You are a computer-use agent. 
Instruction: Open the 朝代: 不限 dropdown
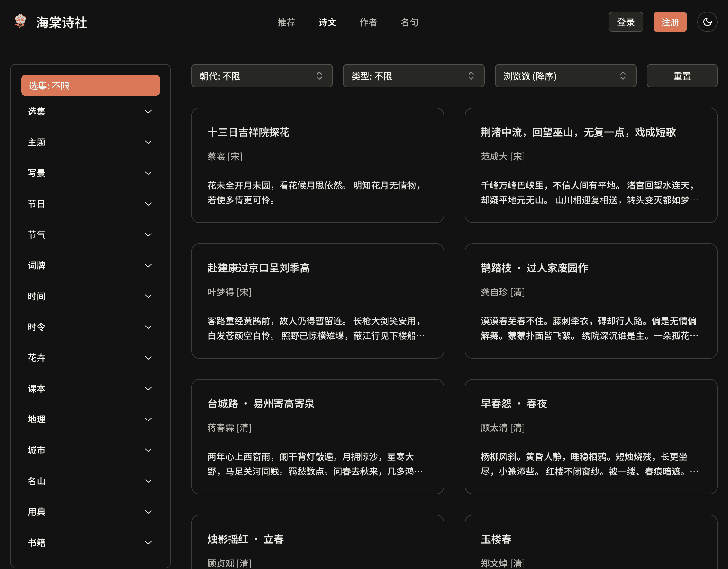click(262, 76)
